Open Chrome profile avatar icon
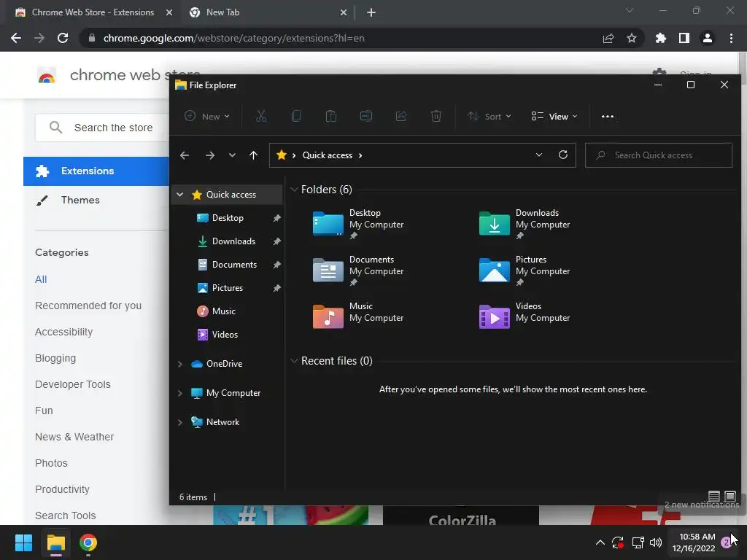Screen dimensions: 747x560 pyautogui.click(x=708, y=38)
